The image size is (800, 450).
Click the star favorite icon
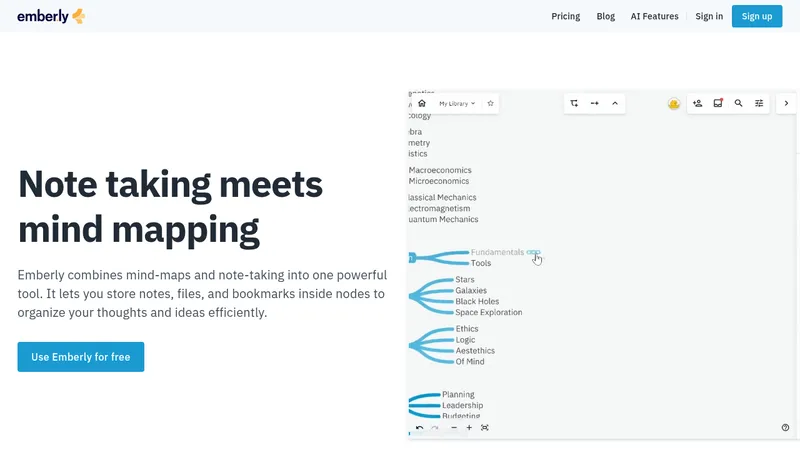click(x=490, y=104)
